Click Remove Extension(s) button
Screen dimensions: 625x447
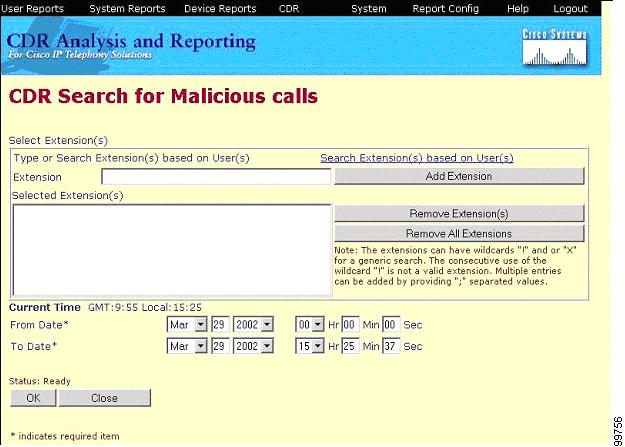click(x=459, y=214)
